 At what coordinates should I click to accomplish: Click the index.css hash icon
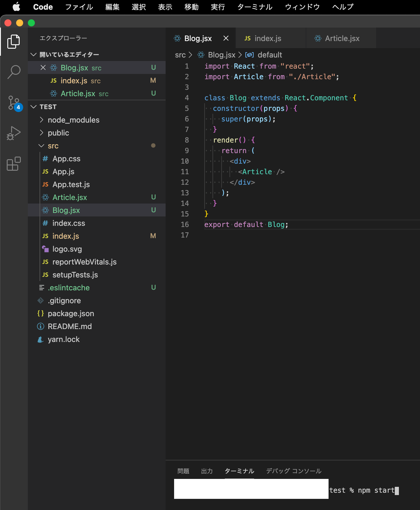(x=45, y=223)
